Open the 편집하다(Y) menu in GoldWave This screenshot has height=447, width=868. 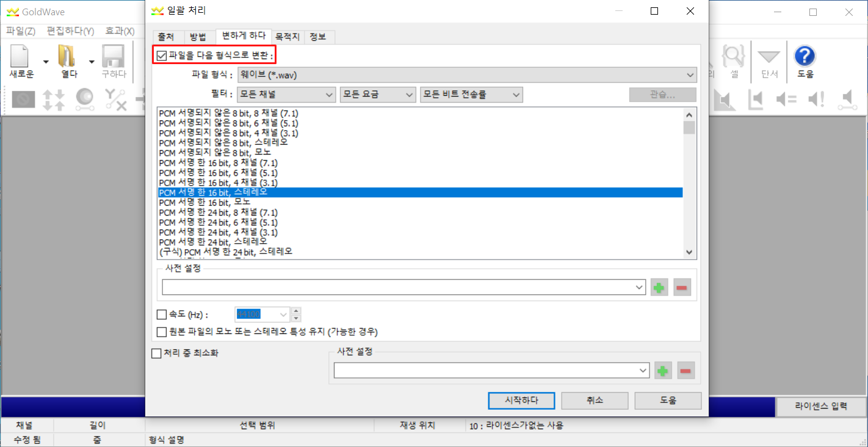point(70,31)
